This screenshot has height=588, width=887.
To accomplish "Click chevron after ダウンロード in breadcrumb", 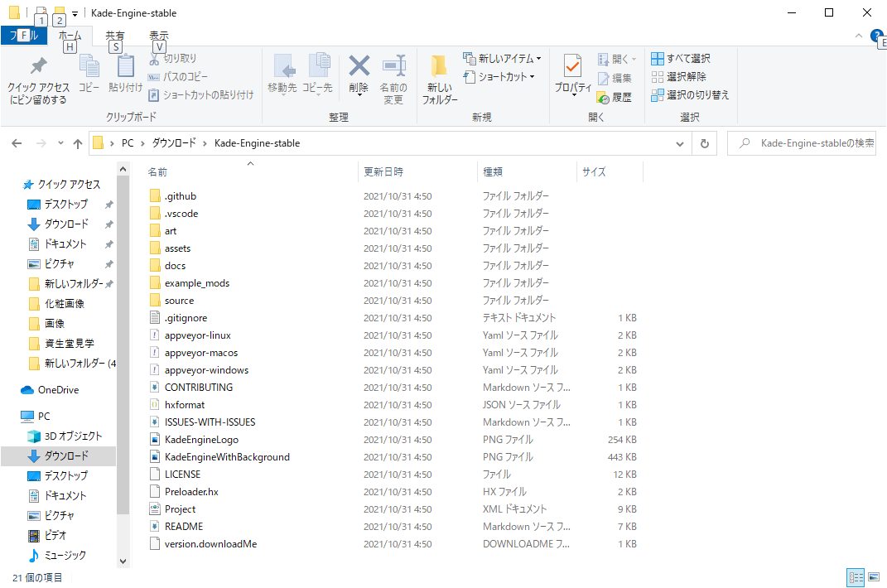I will (205, 144).
